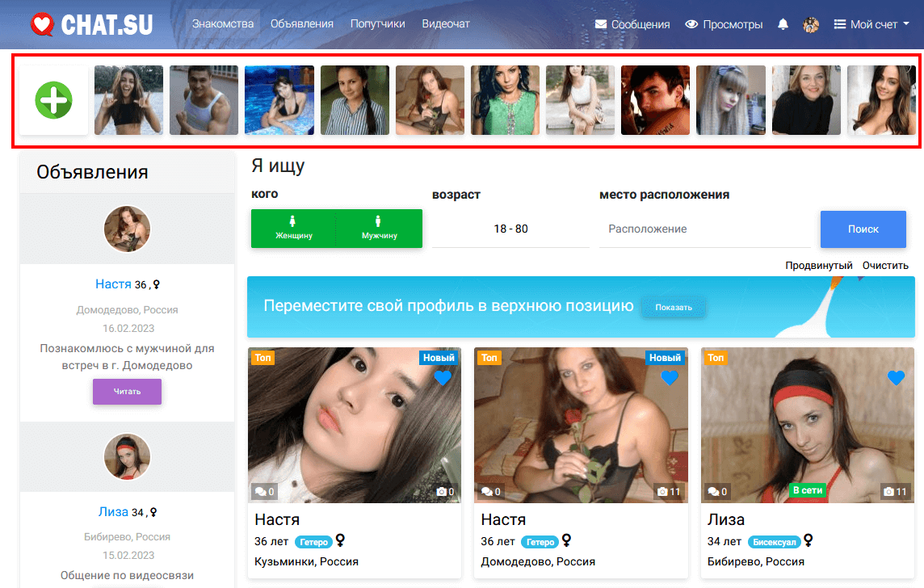The image size is (924, 588).
Task: Go to Объявления in top navigation
Action: coord(301,23)
